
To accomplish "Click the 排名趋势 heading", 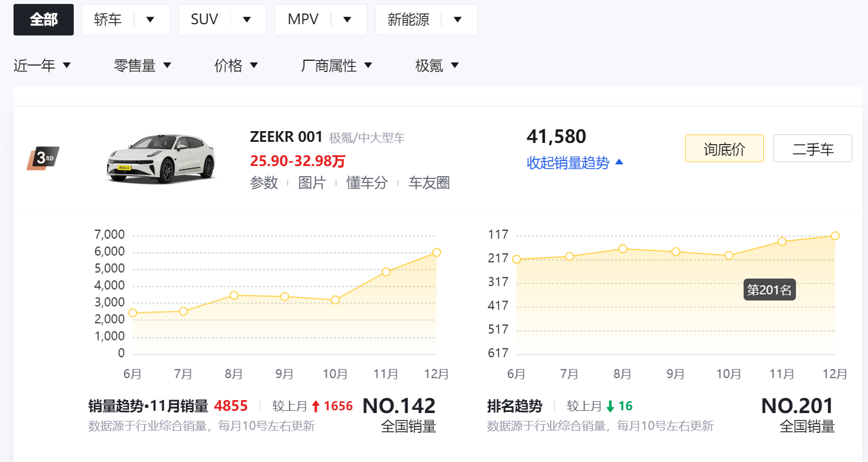I will pyautogui.click(x=514, y=406).
